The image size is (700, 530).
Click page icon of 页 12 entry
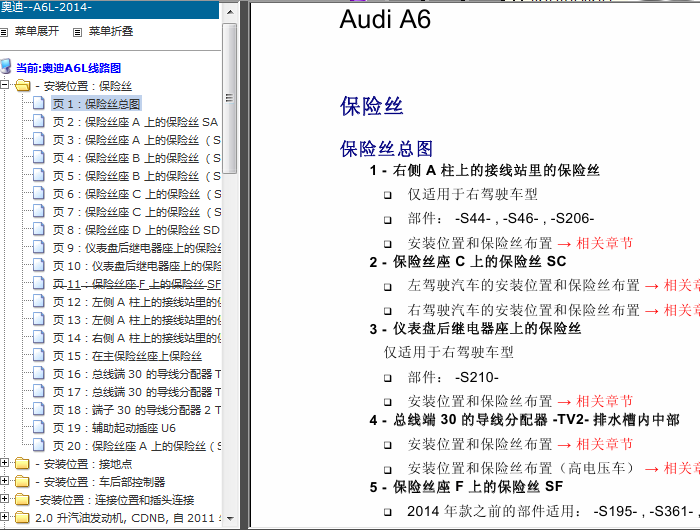click(x=39, y=301)
